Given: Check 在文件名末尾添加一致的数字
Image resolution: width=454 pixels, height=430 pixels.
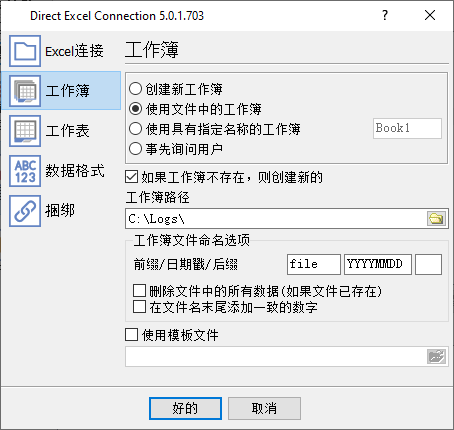Looking at the screenshot, I should [x=139, y=307].
